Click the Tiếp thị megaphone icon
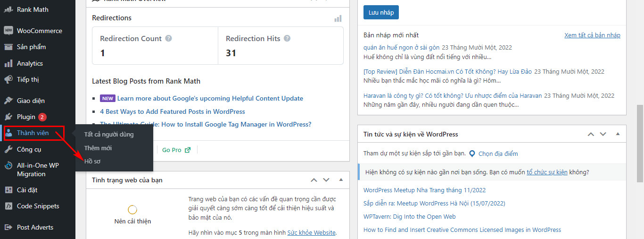The height and width of the screenshot is (239, 644). tap(8, 79)
